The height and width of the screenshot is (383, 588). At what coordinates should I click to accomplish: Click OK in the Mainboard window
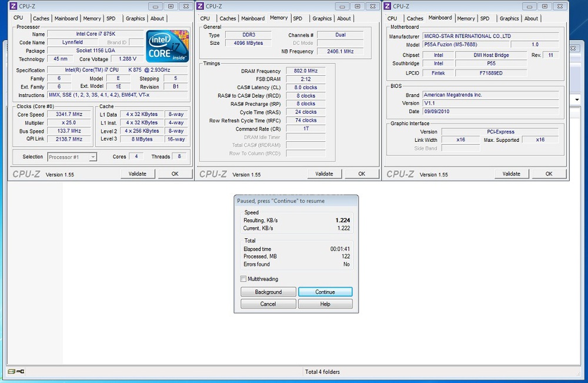coord(549,174)
